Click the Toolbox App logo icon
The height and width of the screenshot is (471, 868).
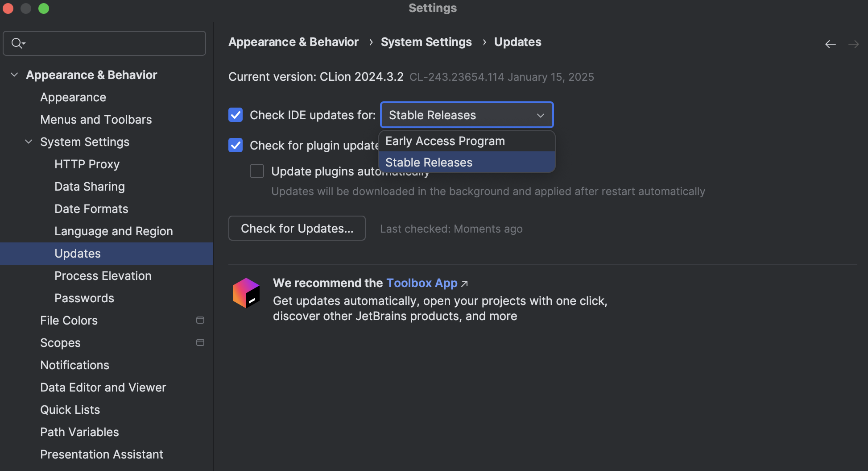coord(246,293)
